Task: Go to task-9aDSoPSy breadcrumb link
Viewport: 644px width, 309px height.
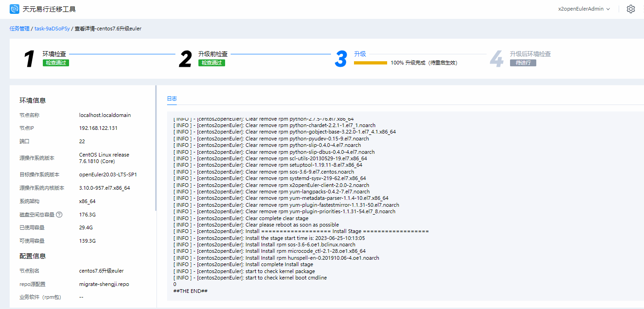Action: pyautogui.click(x=52, y=29)
